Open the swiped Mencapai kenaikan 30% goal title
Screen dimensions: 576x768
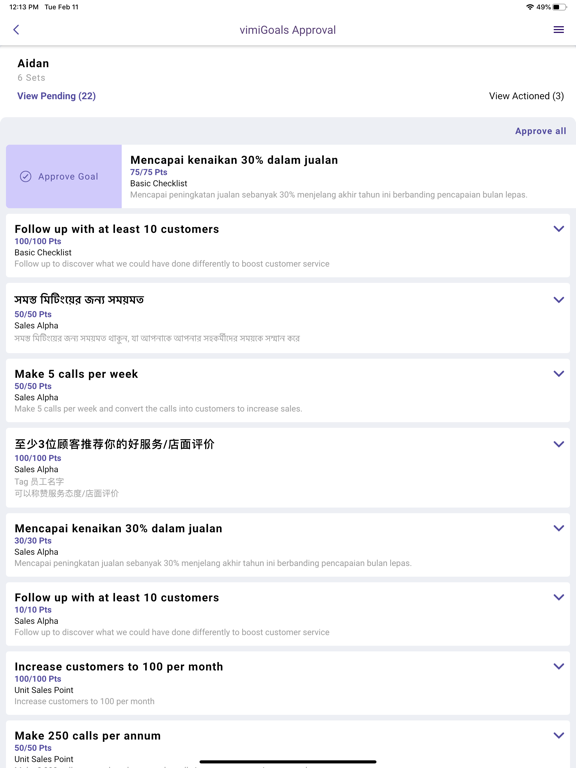click(234, 160)
